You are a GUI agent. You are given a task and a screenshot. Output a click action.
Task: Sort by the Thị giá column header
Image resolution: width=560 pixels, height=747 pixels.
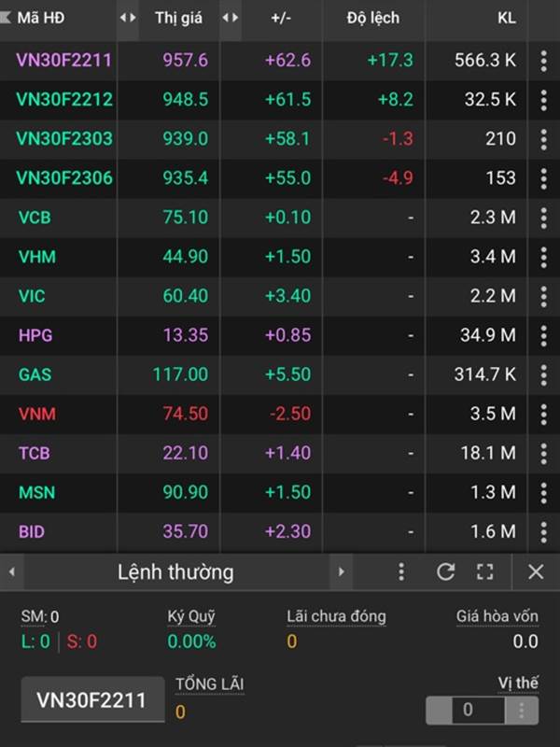point(178,18)
